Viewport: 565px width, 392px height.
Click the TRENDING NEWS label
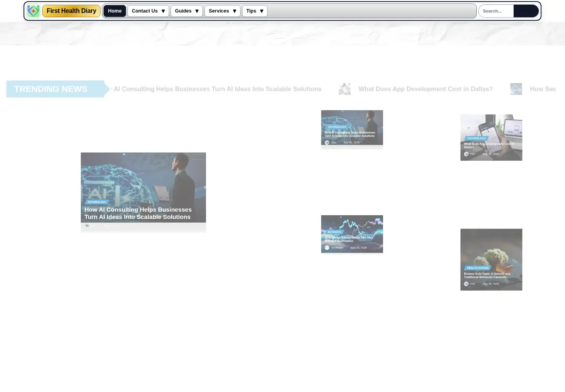point(51,89)
